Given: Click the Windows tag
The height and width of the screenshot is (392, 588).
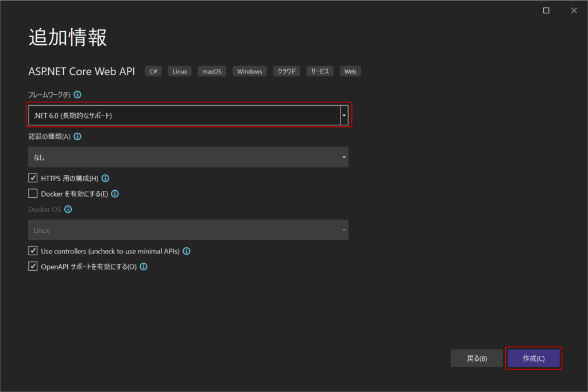Looking at the screenshot, I should [x=250, y=71].
